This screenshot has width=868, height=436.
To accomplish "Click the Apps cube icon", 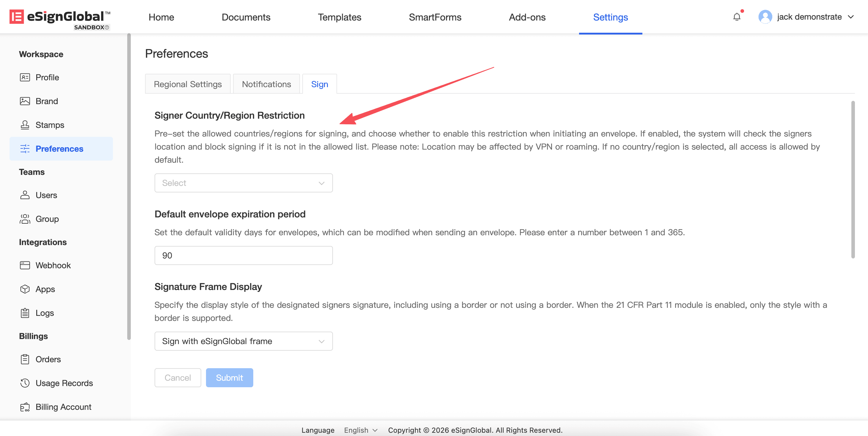I will tap(25, 289).
